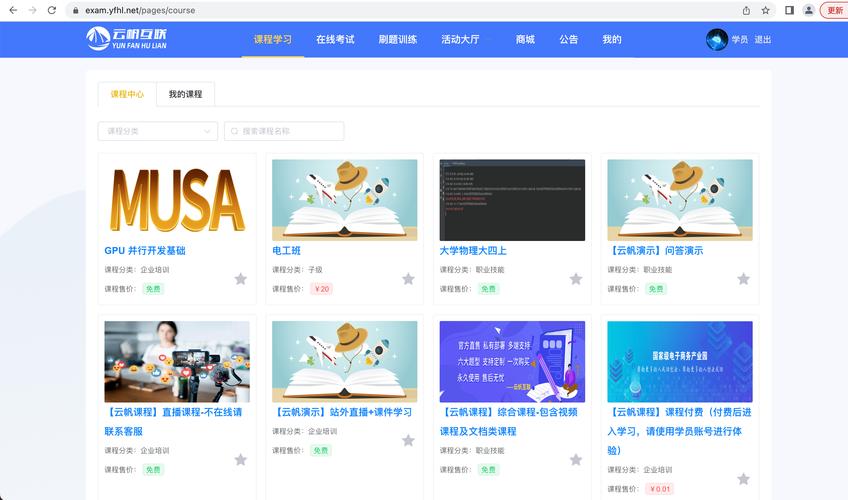This screenshot has height=500, width=848.
Task: Open the 课程学习 navigation menu
Action: click(x=273, y=39)
